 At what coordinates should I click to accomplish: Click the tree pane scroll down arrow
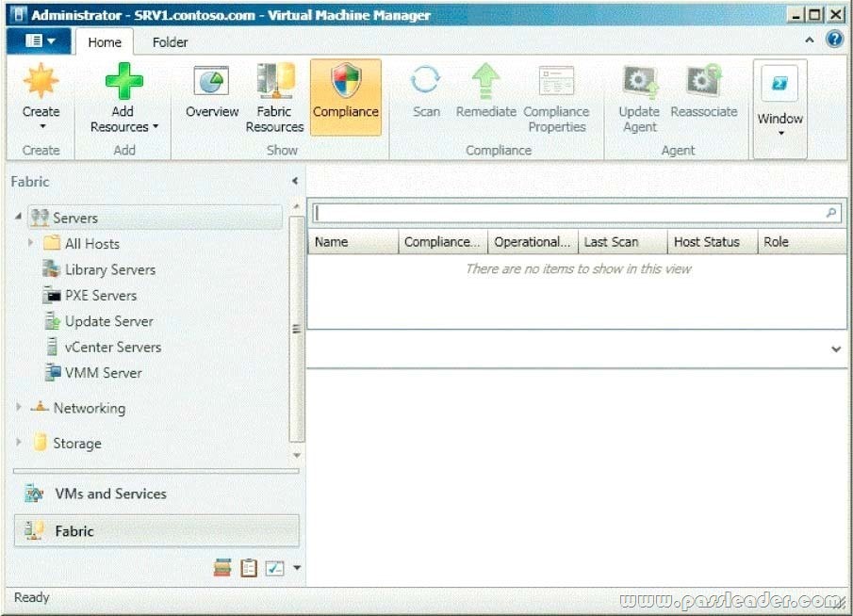coord(297,455)
